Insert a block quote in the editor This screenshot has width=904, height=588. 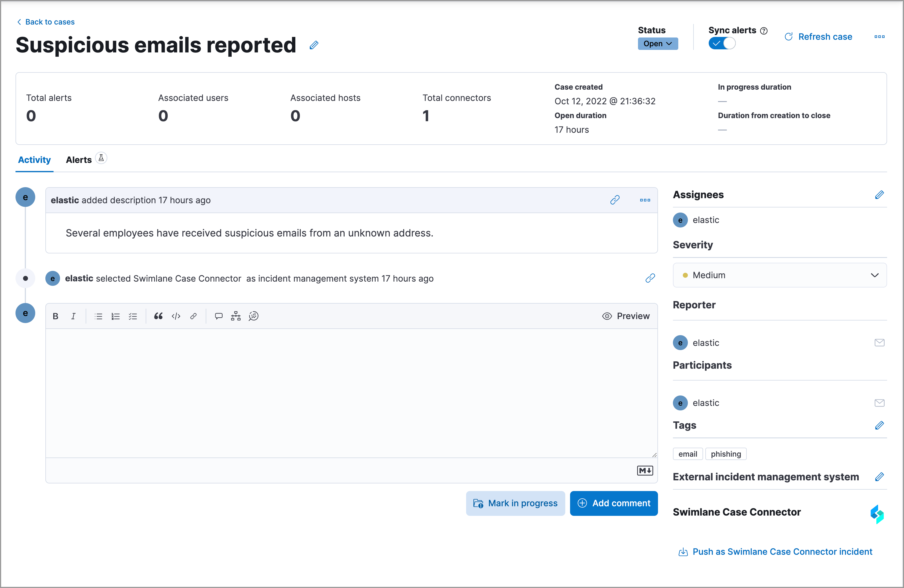click(158, 316)
